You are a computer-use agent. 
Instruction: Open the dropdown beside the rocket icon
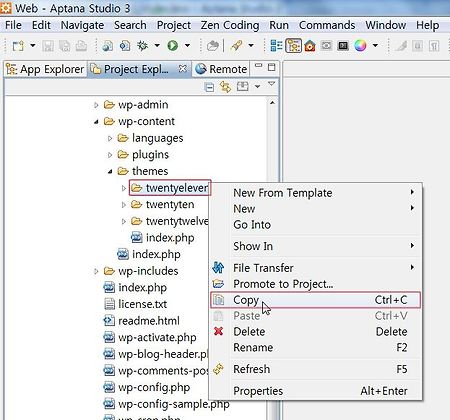(251, 45)
